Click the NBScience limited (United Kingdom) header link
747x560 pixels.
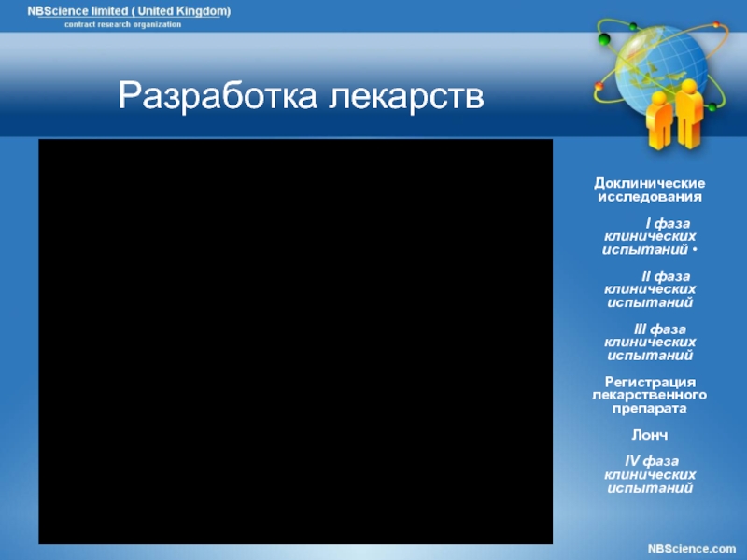click(129, 11)
